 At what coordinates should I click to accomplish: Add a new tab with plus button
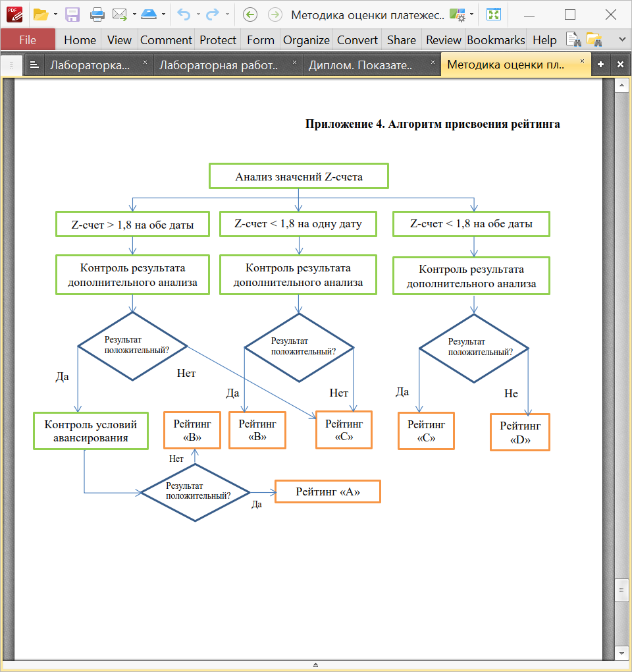pyautogui.click(x=601, y=65)
